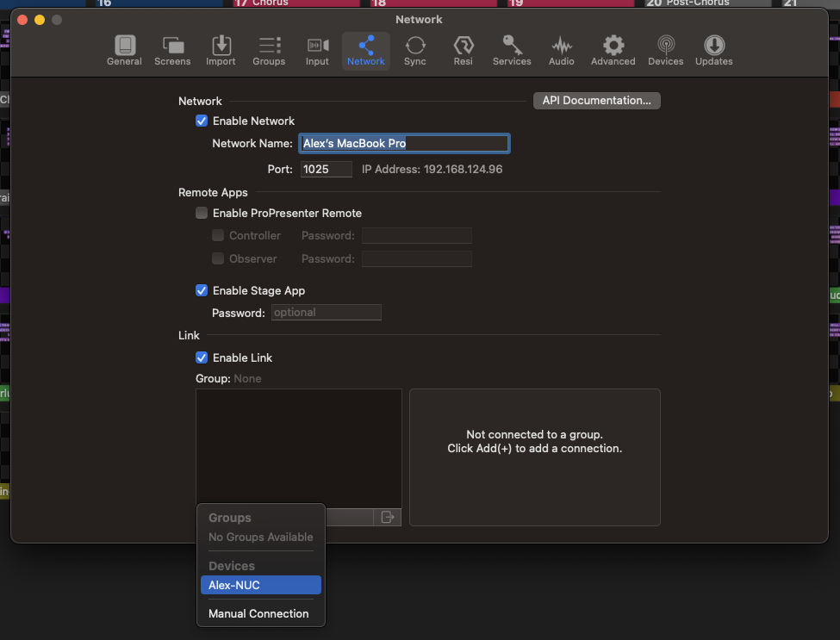Click the Groups header in popup menu
Viewport: 840px width, 640px height.
coord(230,518)
